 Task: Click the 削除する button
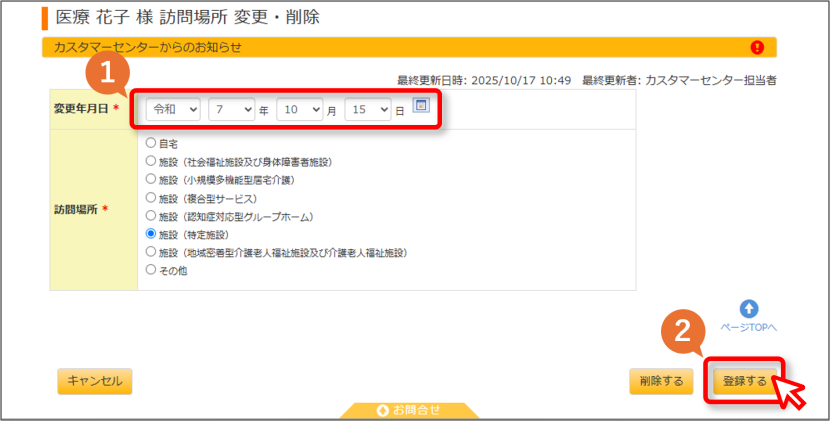point(661,381)
